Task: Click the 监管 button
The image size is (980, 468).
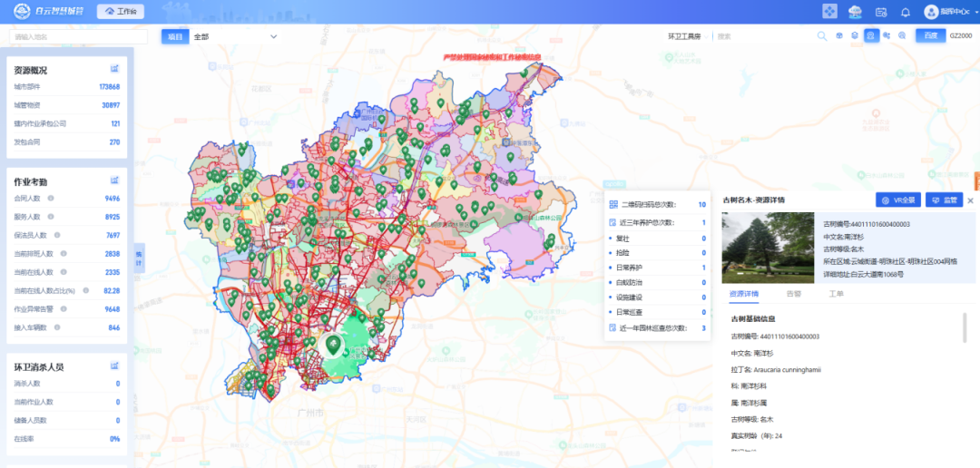Action: pyautogui.click(x=944, y=200)
